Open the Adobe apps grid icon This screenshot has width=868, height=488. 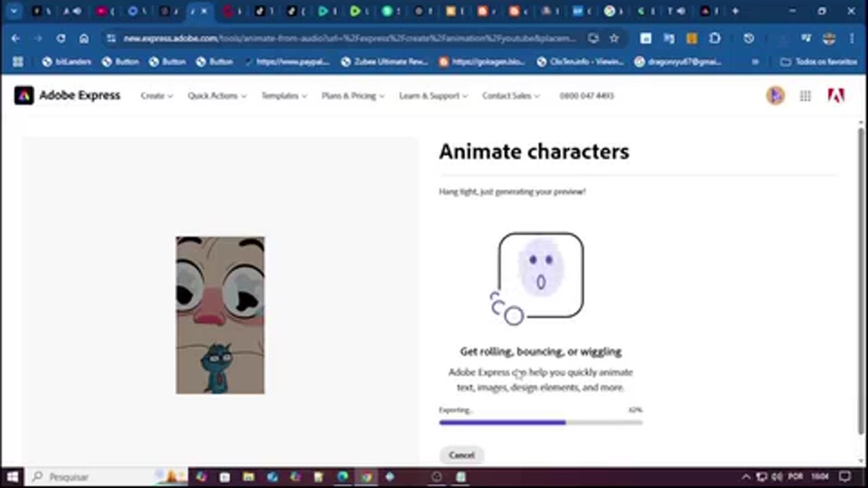pyautogui.click(x=805, y=96)
